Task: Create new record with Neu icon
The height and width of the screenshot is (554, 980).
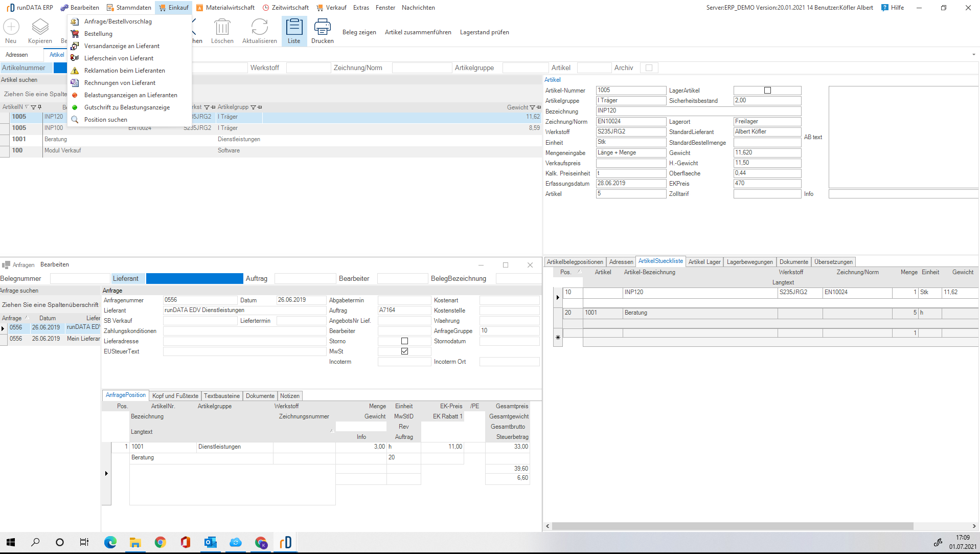Action: click(11, 27)
